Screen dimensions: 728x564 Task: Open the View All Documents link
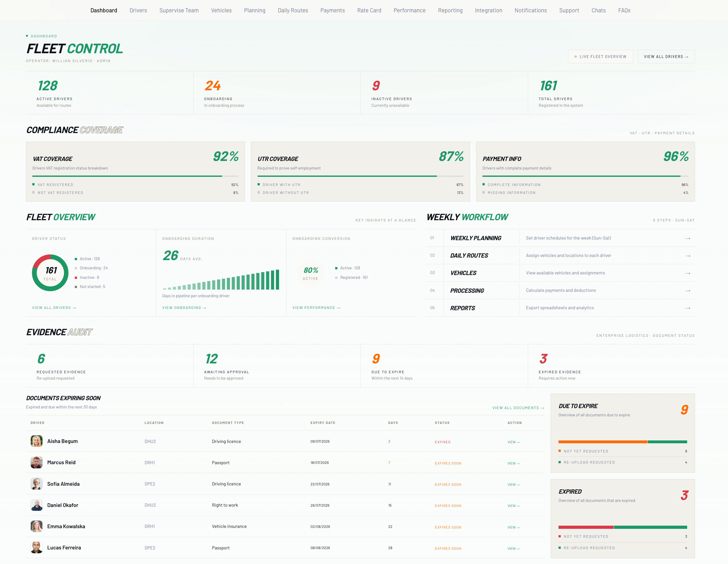pyautogui.click(x=518, y=408)
